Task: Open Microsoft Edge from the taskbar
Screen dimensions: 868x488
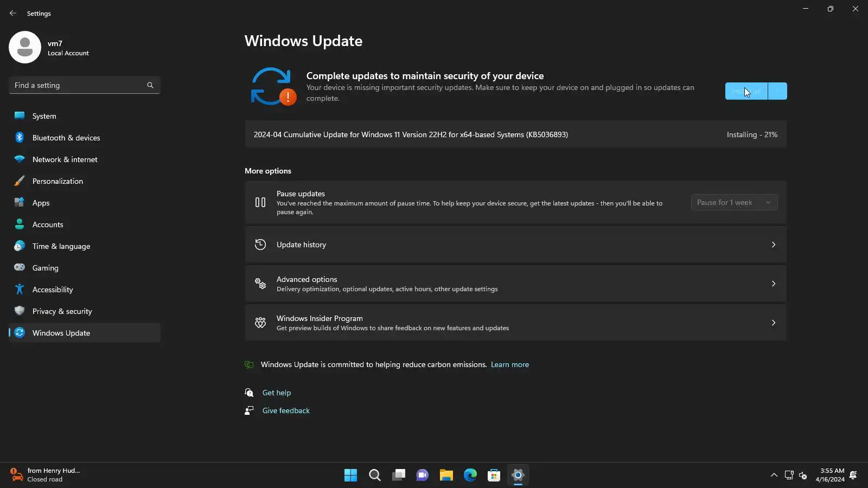Action: [470, 476]
